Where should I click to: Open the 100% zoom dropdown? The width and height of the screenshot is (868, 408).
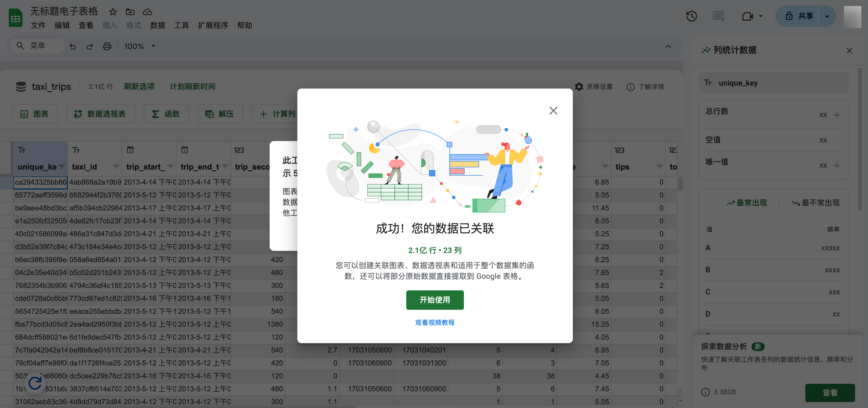(140, 46)
